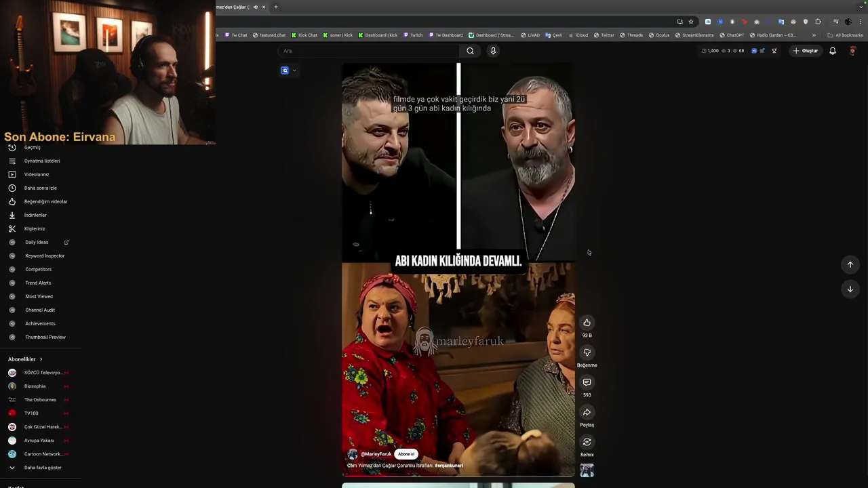Open the ChatGPT bookmark

(732, 35)
